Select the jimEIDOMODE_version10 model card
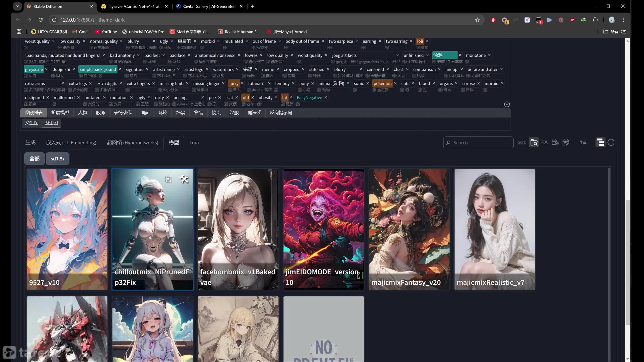Viewport: 644px width, 362px height. click(324, 229)
